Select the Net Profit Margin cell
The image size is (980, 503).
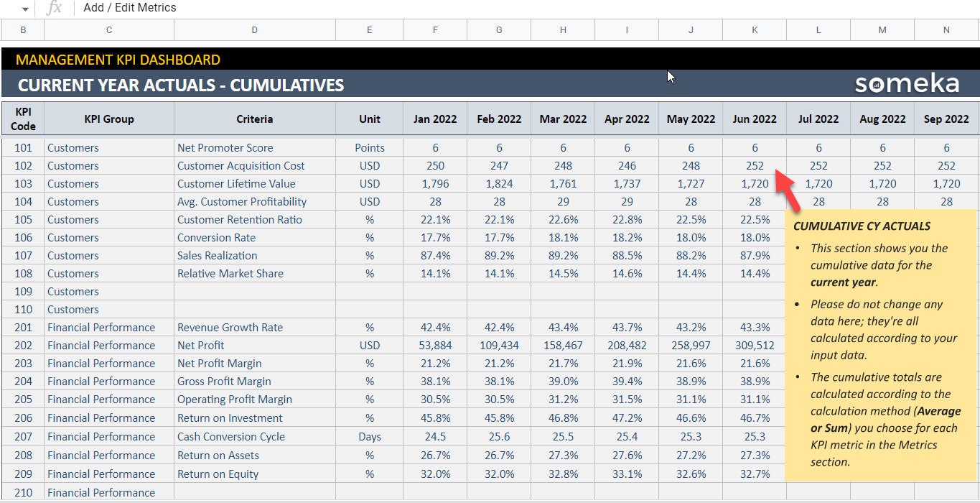coord(255,363)
